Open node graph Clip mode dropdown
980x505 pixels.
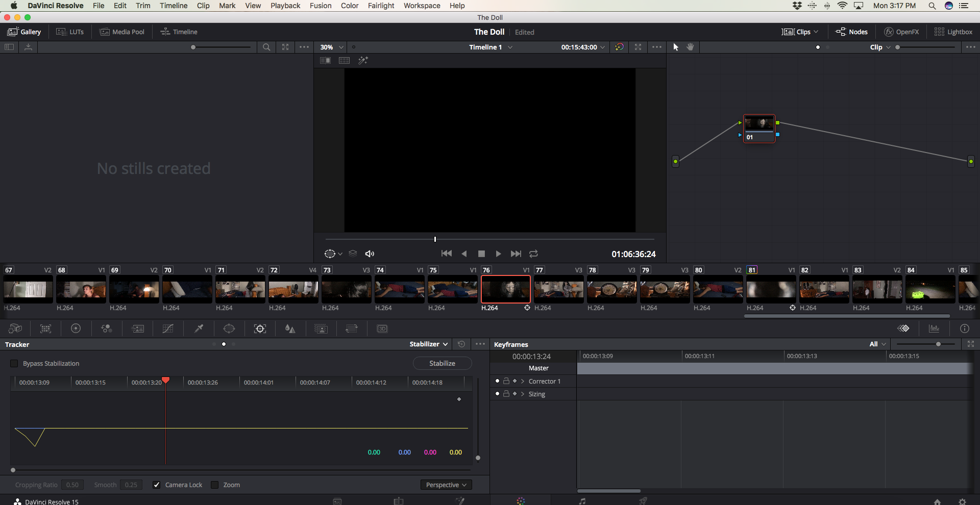pyautogui.click(x=880, y=47)
